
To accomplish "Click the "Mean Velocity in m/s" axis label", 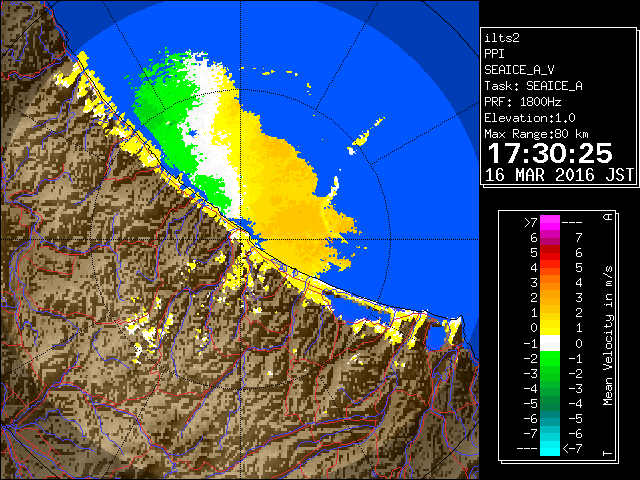I will pos(608,335).
